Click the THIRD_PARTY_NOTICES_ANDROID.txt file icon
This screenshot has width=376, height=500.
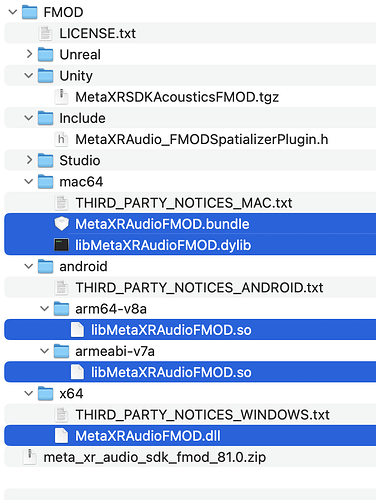tap(61, 287)
